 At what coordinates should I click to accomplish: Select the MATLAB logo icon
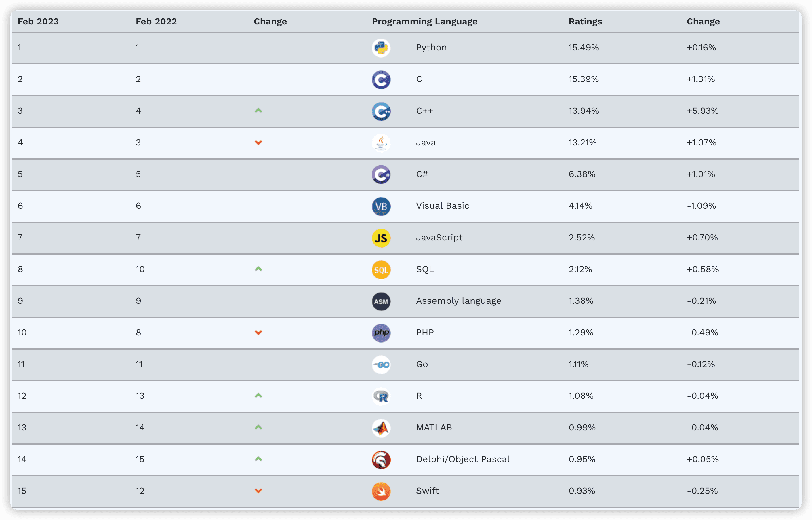click(x=381, y=428)
